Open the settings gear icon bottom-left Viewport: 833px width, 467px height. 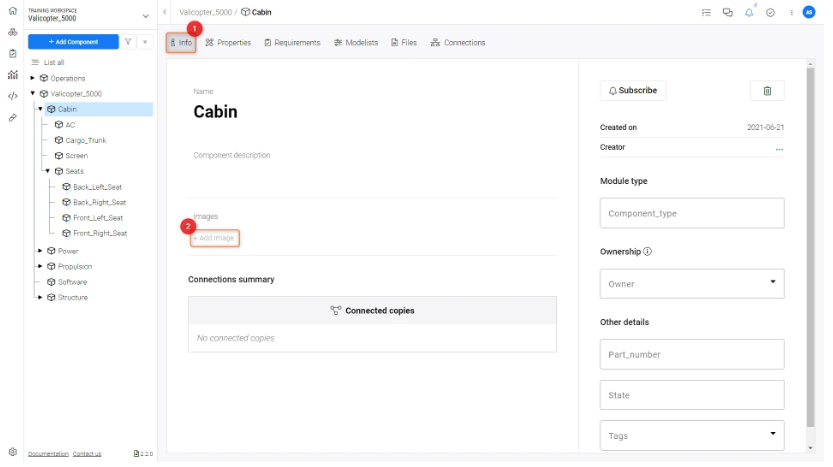click(12, 452)
